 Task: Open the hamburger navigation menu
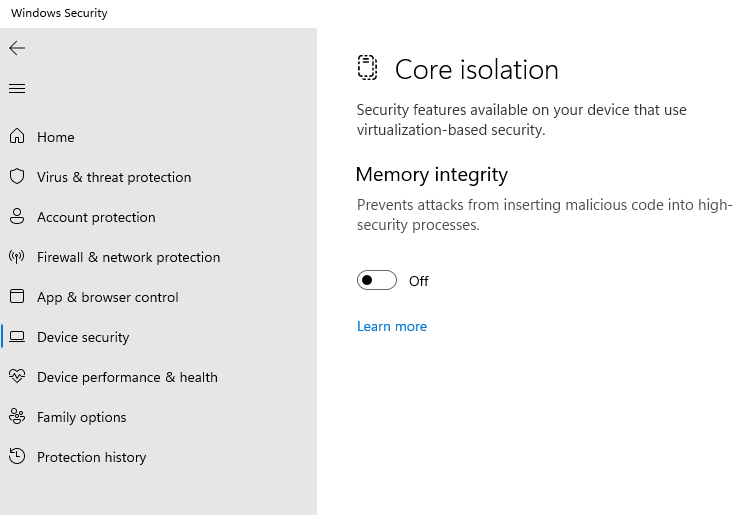pyautogui.click(x=17, y=88)
